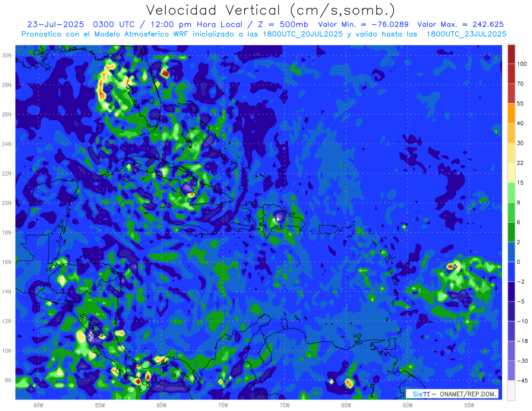Click the 'SisTT' logo in credit box
Image resolution: width=532 pixels, height=411 pixels.
pyautogui.click(x=422, y=394)
